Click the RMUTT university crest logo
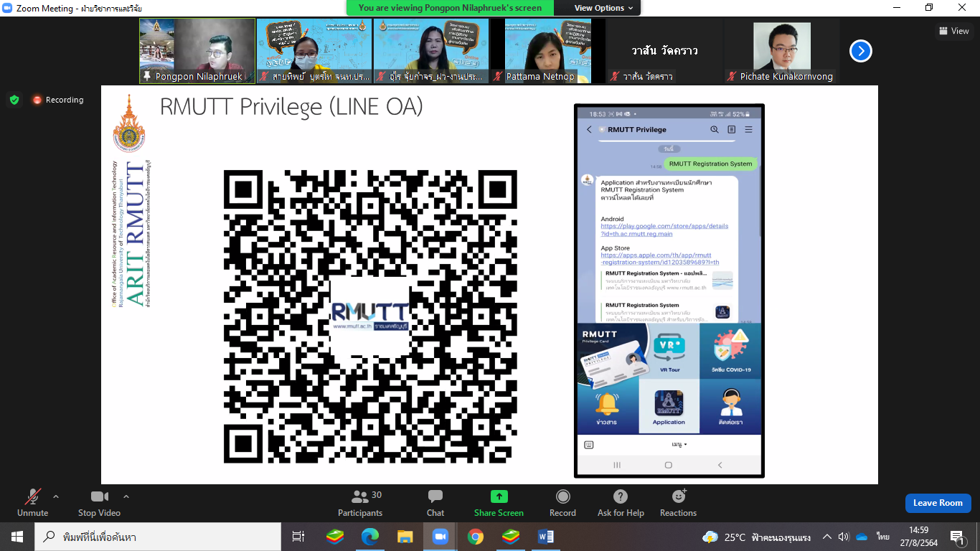This screenshot has height=551, width=980. tap(128, 123)
